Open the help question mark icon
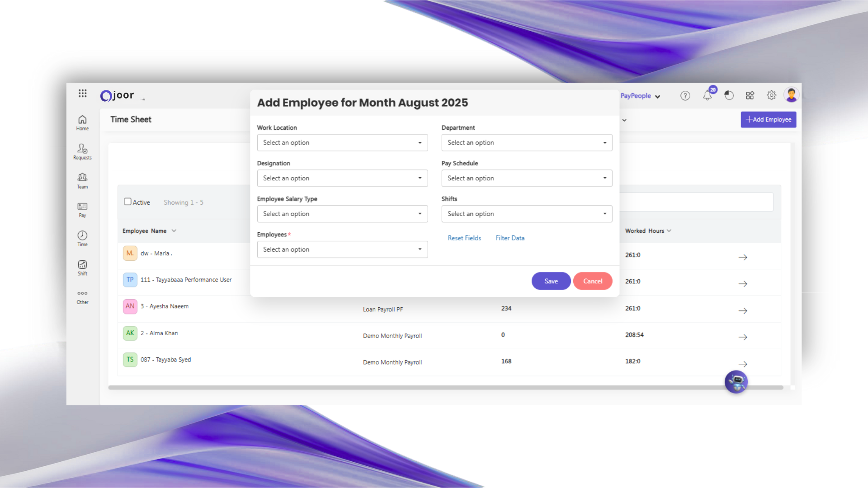The height and width of the screenshot is (488, 868). point(685,96)
